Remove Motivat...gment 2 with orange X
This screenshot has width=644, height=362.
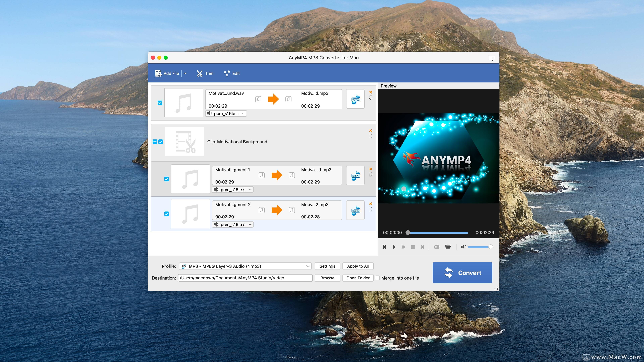[x=370, y=204]
